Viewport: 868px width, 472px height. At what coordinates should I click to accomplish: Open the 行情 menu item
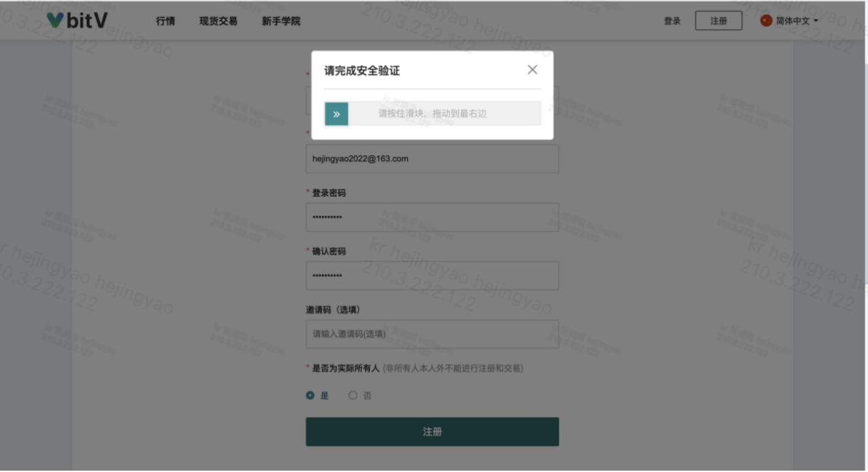[x=166, y=21]
